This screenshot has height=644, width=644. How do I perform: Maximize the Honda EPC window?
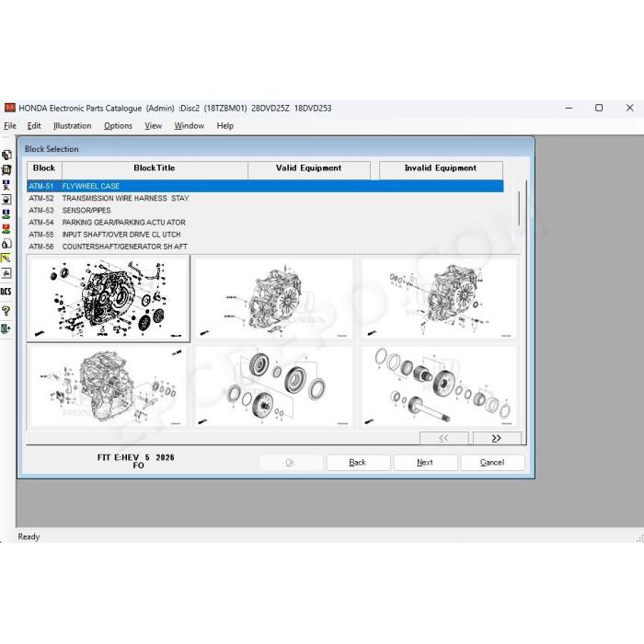pyautogui.click(x=599, y=108)
